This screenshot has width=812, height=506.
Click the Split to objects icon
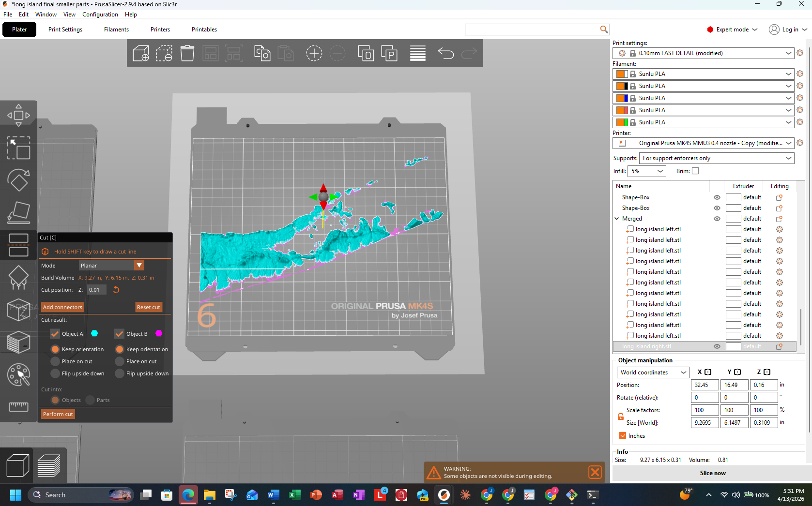pos(366,53)
